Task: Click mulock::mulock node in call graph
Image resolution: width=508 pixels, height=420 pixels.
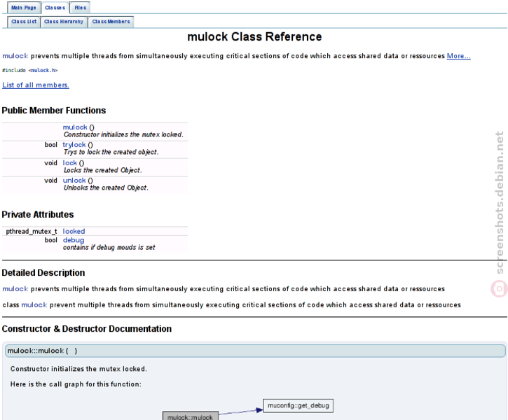Action: pyautogui.click(x=191, y=416)
